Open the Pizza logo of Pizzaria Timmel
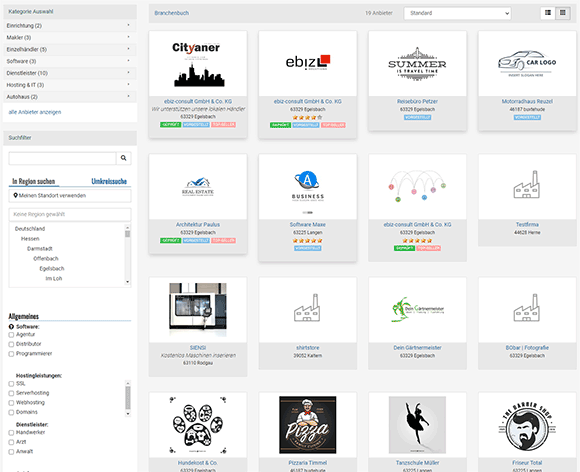This screenshot has width=580, height=472. point(308,425)
